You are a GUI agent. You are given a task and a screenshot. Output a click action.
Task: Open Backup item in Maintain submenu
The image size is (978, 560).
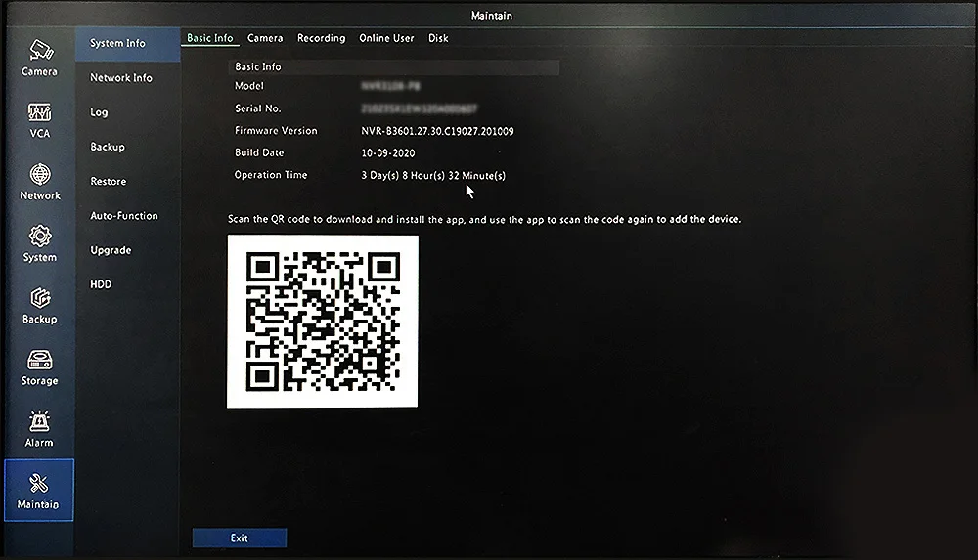pyautogui.click(x=108, y=147)
